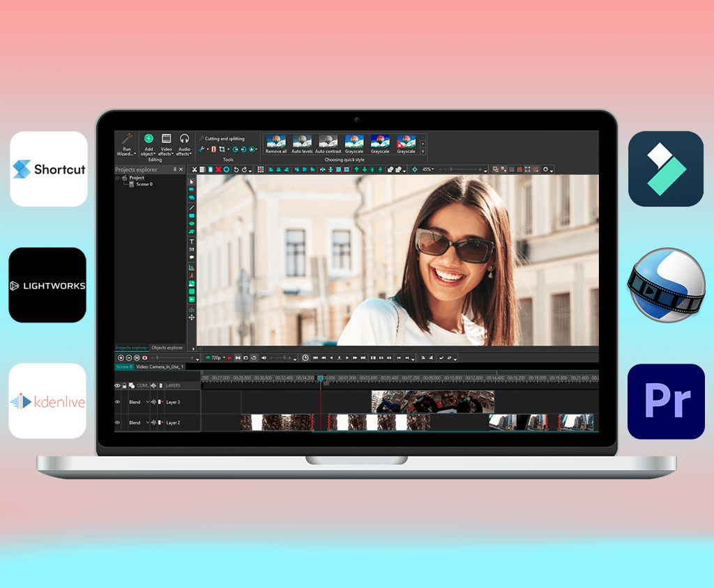Screen dimensions: 714x588
Task: Click the timeline zoom out minus icon
Action: point(129,357)
